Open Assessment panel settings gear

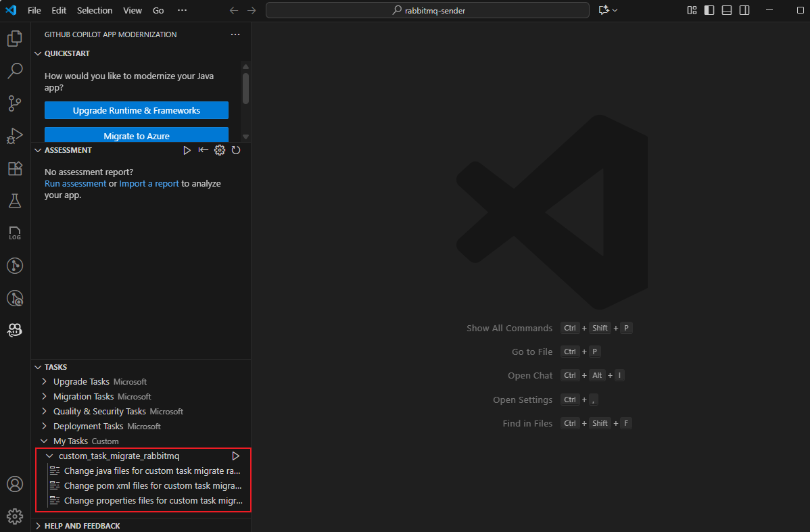(x=220, y=150)
